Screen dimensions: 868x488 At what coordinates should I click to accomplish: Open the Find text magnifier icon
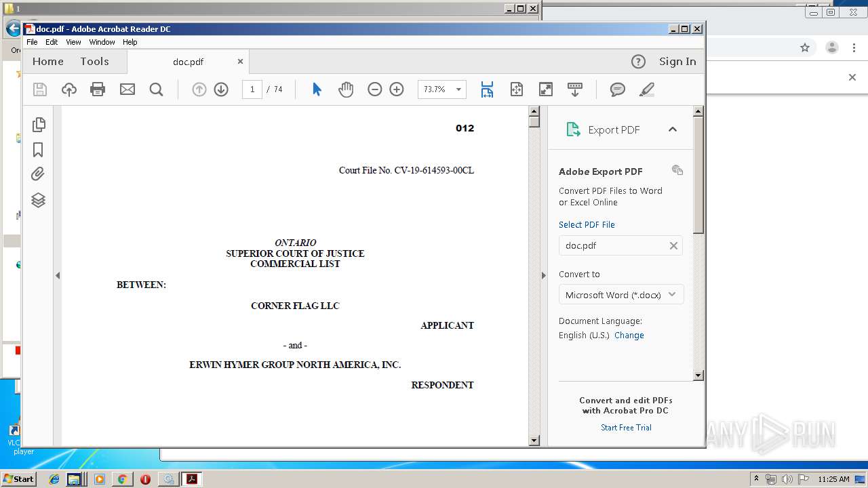click(157, 89)
